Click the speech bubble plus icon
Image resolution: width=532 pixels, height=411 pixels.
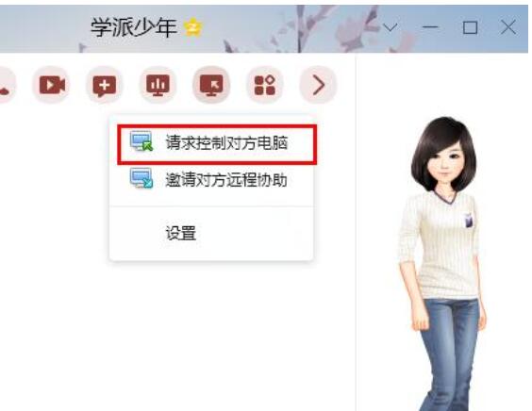pos(105,85)
